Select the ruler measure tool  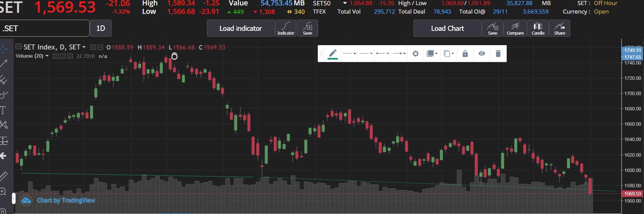point(3,176)
